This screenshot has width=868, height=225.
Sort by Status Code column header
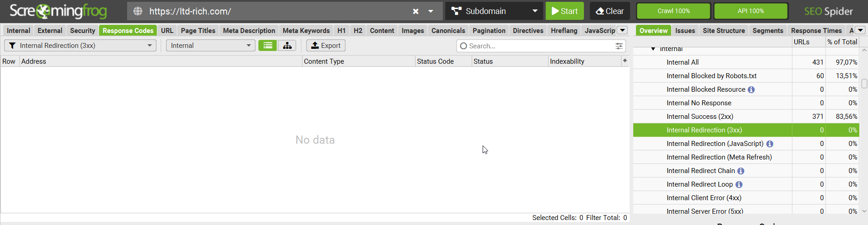[443, 61]
